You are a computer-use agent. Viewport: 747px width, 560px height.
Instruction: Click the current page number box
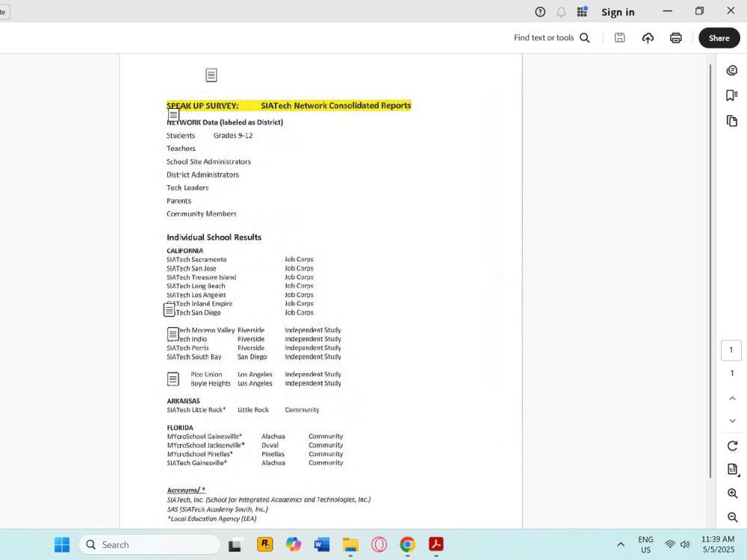(731, 350)
